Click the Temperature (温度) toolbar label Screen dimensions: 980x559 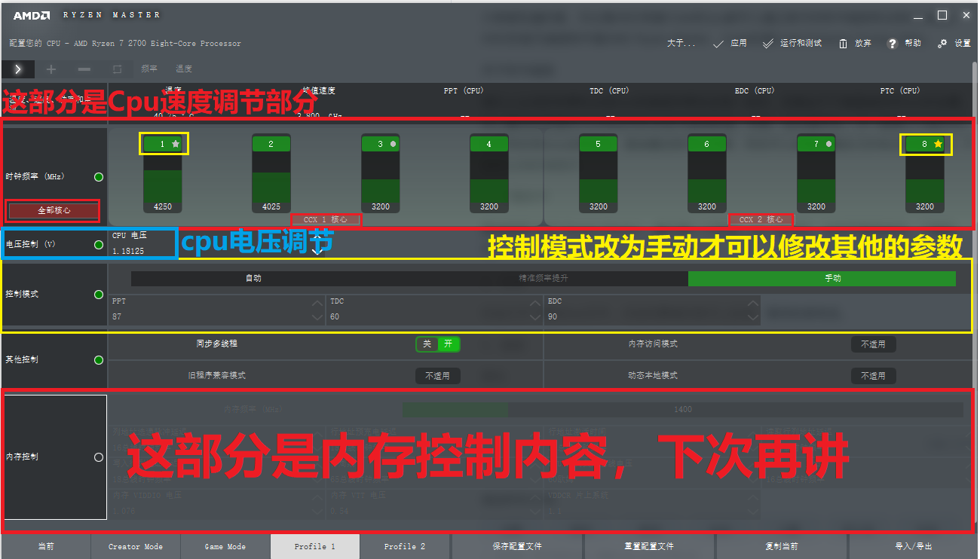pos(184,69)
